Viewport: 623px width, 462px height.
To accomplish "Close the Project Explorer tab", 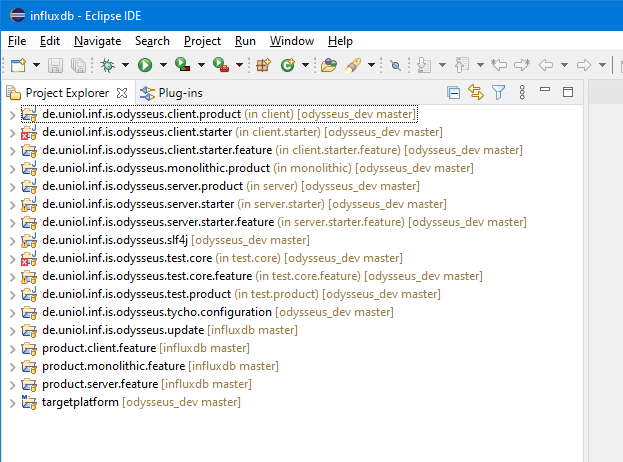I will point(122,93).
